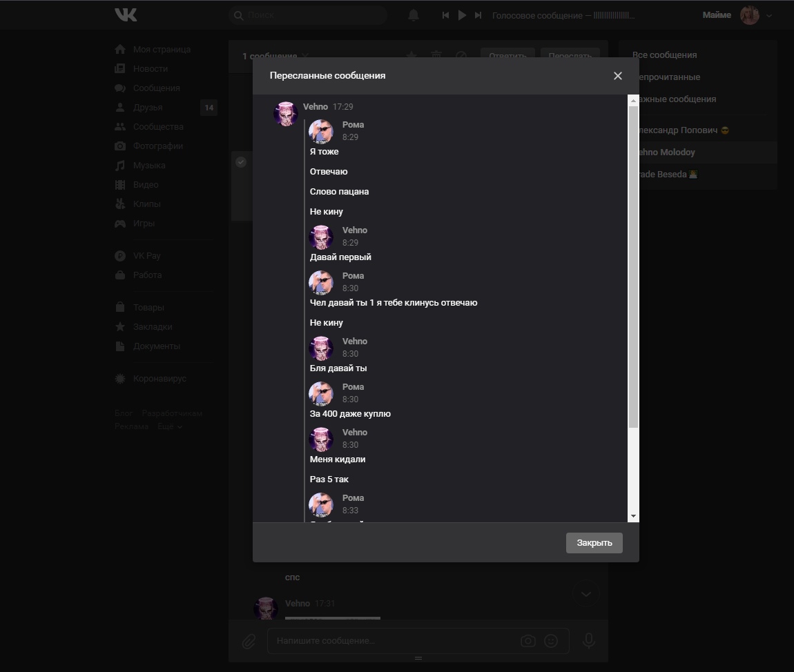Click the VK logo in header
This screenshot has width=794, height=672.
pyautogui.click(x=126, y=14)
